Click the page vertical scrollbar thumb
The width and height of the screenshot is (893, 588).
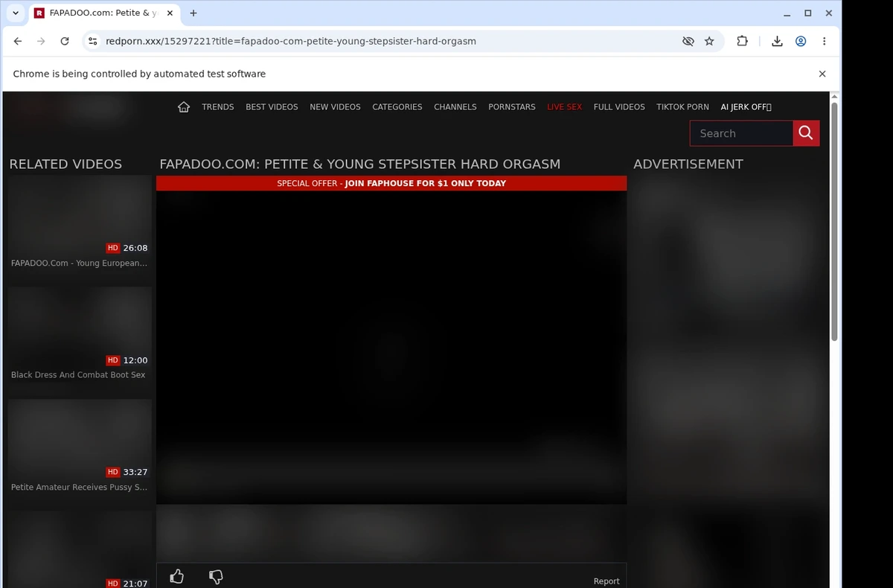tap(834, 222)
